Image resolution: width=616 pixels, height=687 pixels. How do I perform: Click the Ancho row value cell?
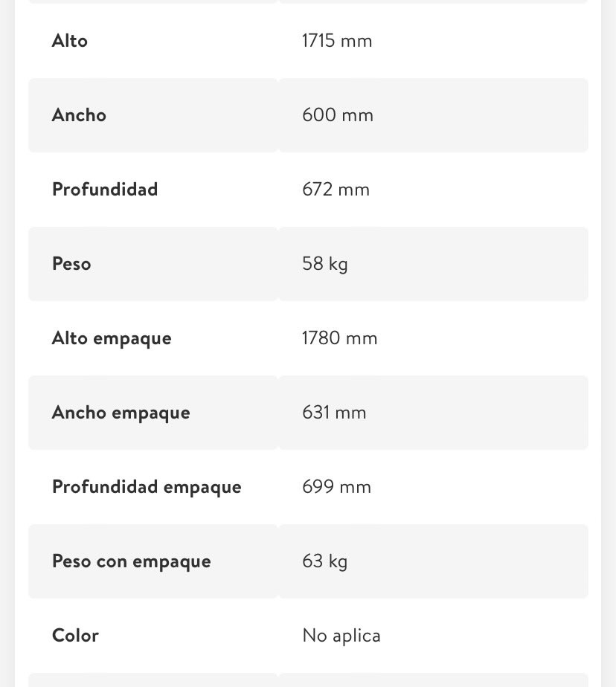[x=433, y=115]
